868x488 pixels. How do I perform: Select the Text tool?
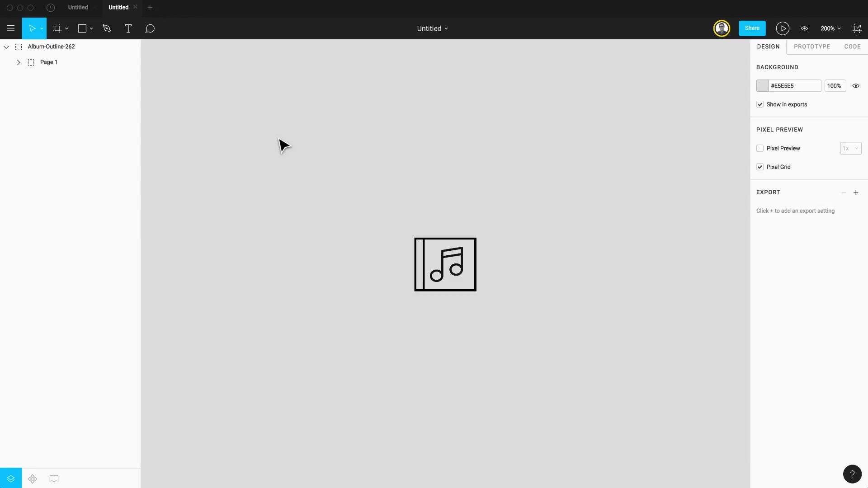(x=128, y=28)
